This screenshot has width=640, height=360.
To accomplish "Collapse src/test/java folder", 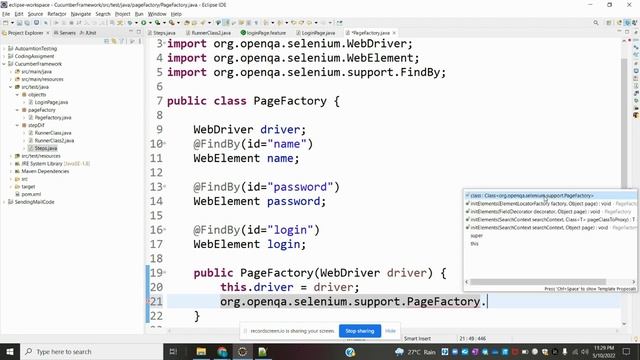I will [x=11, y=87].
